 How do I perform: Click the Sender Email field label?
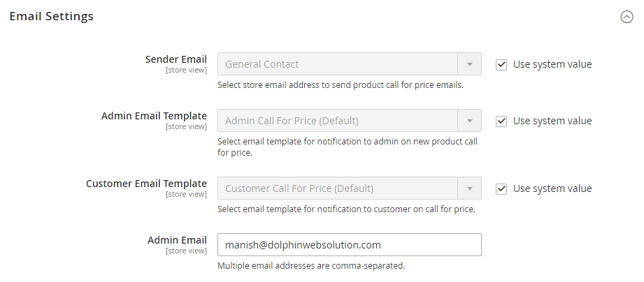(x=176, y=59)
